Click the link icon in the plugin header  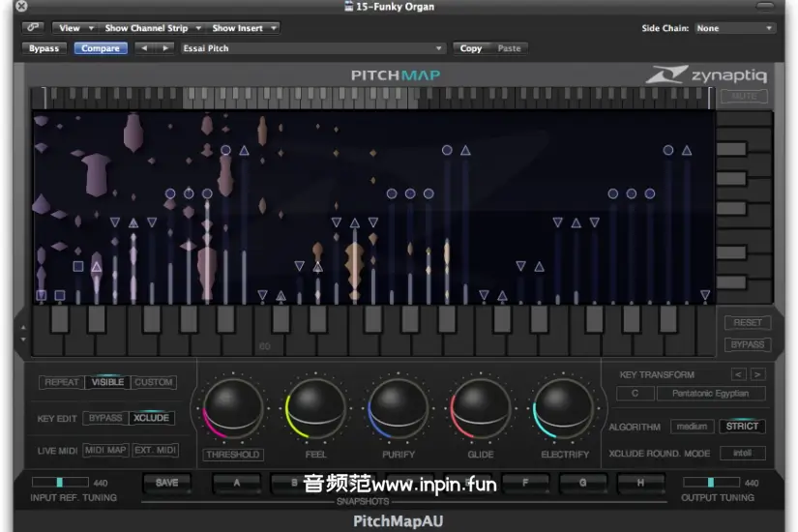click(x=32, y=28)
